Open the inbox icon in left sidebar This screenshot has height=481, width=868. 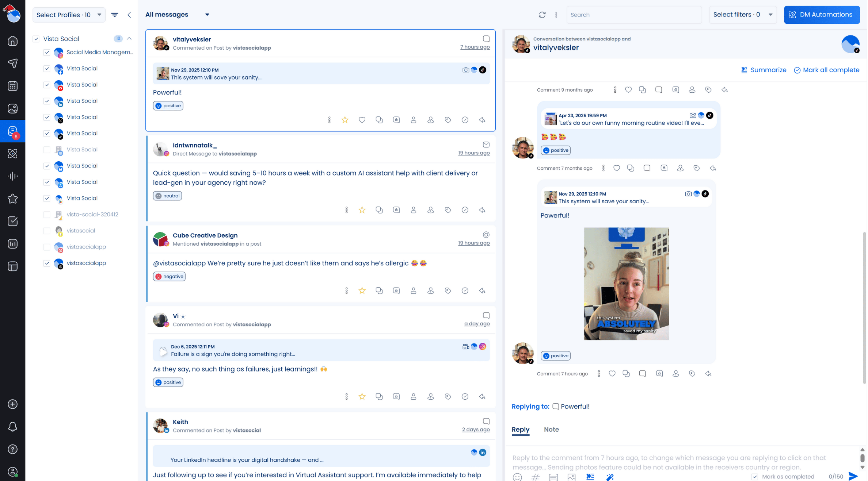[x=13, y=131]
